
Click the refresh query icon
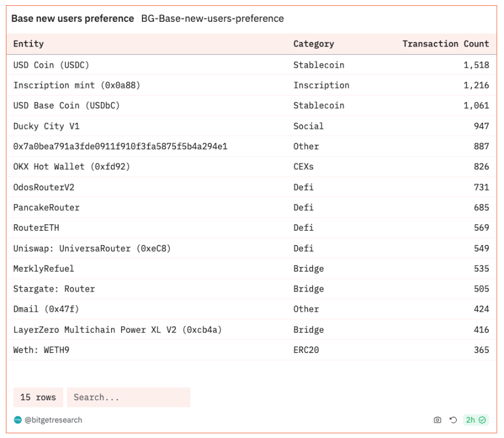coord(453,420)
